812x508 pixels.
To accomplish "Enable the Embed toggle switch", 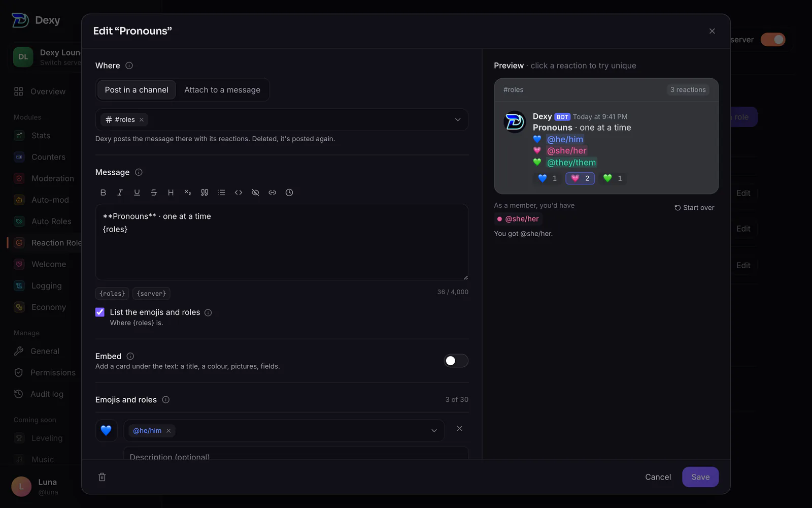I will (x=456, y=361).
